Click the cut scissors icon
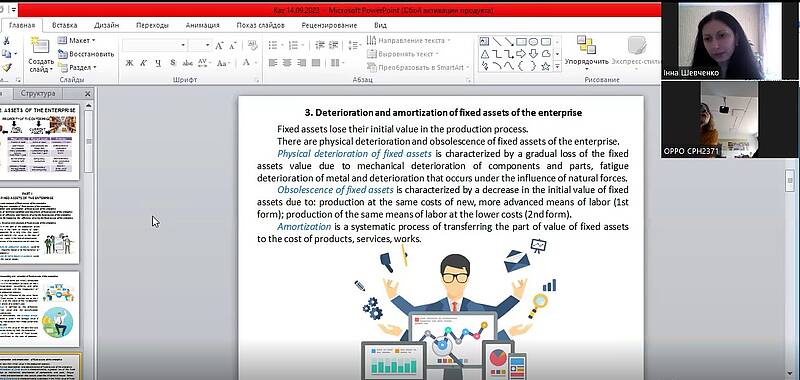The image size is (800, 380). pos(6,40)
